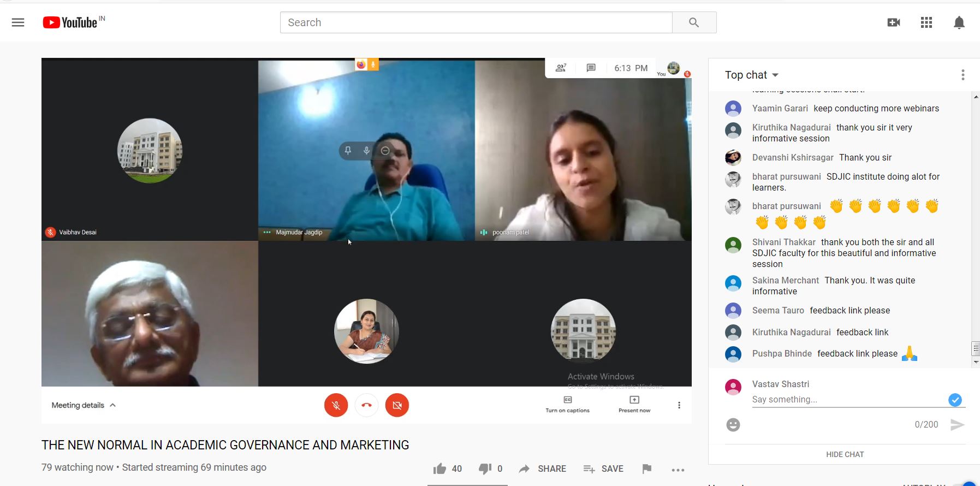Leave the call with hang-up button
The width and height of the screenshot is (980, 486).
[x=366, y=405]
